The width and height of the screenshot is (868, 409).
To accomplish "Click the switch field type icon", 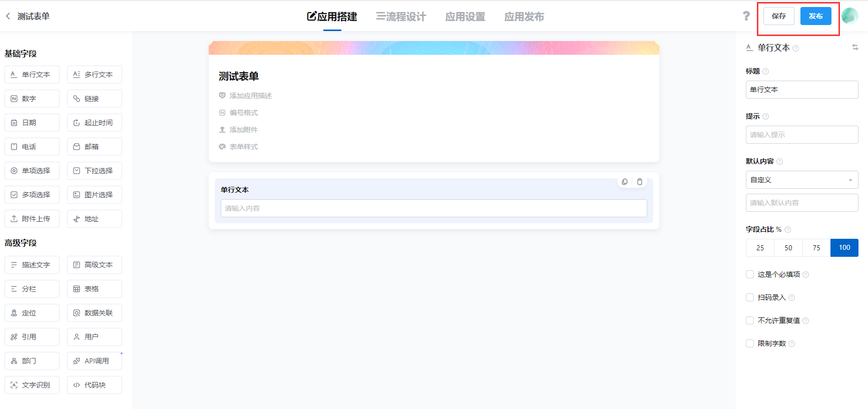I will click(x=855, y=47).
